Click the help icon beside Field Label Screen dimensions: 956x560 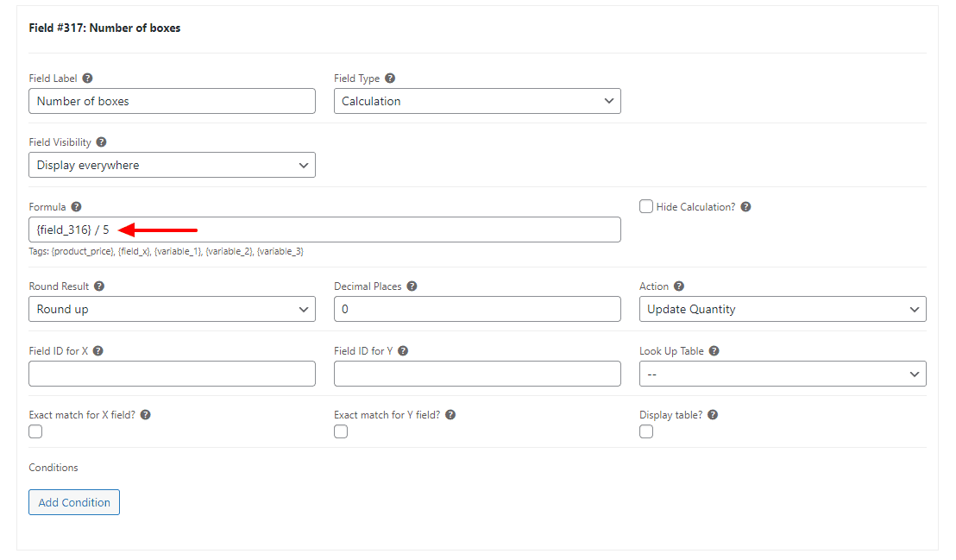pyautogui.click(x=87, y=78)
